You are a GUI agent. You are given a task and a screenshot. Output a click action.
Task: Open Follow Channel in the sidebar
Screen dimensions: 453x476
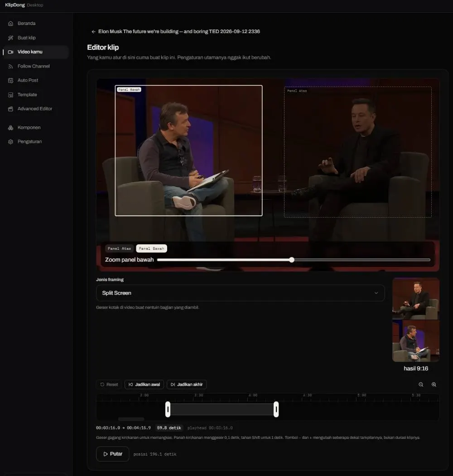coord(36,66)
